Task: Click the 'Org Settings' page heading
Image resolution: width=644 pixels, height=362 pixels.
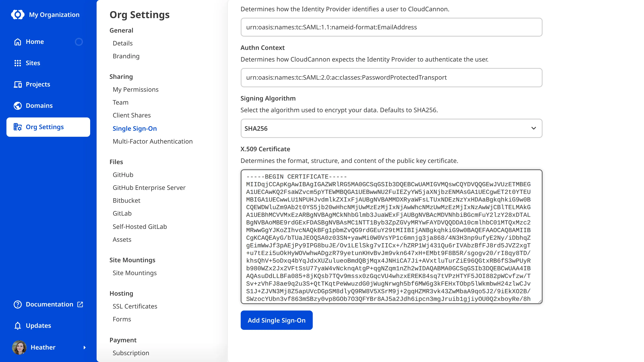Action: (139, 15)
